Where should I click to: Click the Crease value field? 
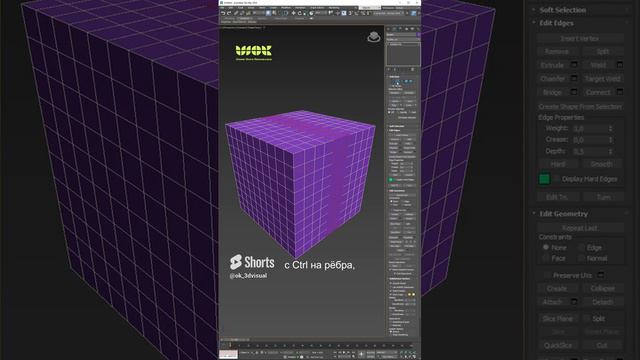pyautogui.click(x=590, y=140)
